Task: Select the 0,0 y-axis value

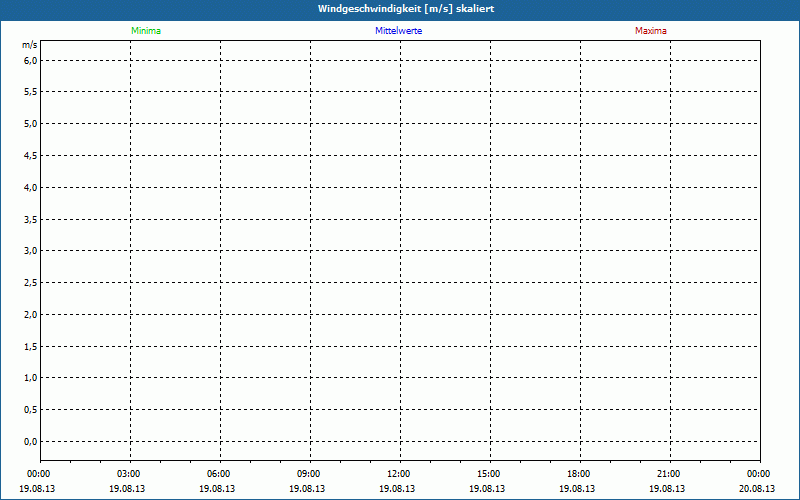Action: pyautogui.click(x=31, y=441)
